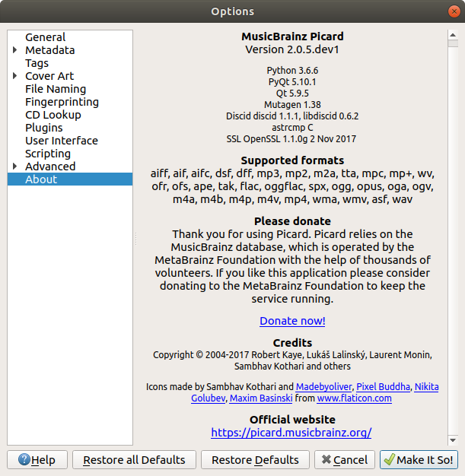Go to File Naming settings

[55, 89]
